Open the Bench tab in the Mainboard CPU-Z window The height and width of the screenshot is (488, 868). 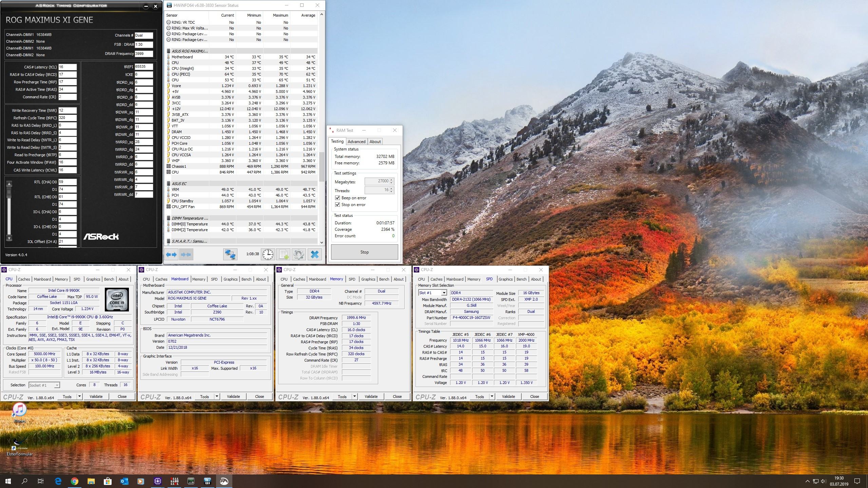click(247, 279)
